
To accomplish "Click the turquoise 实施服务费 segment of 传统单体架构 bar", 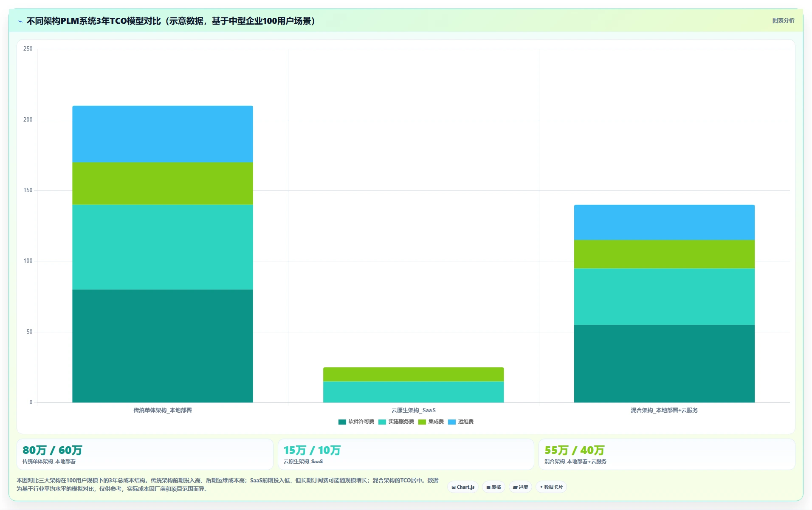I will point(163,247).
